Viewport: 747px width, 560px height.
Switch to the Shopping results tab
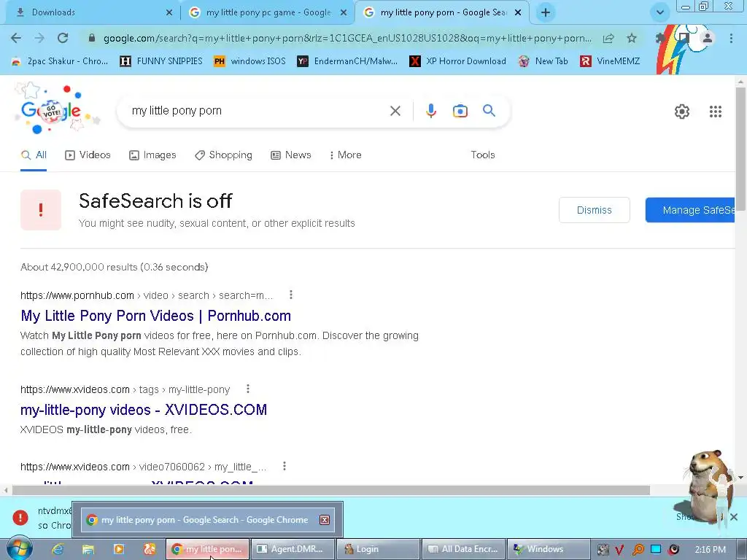pyautogui.click(x=223, y=155)
